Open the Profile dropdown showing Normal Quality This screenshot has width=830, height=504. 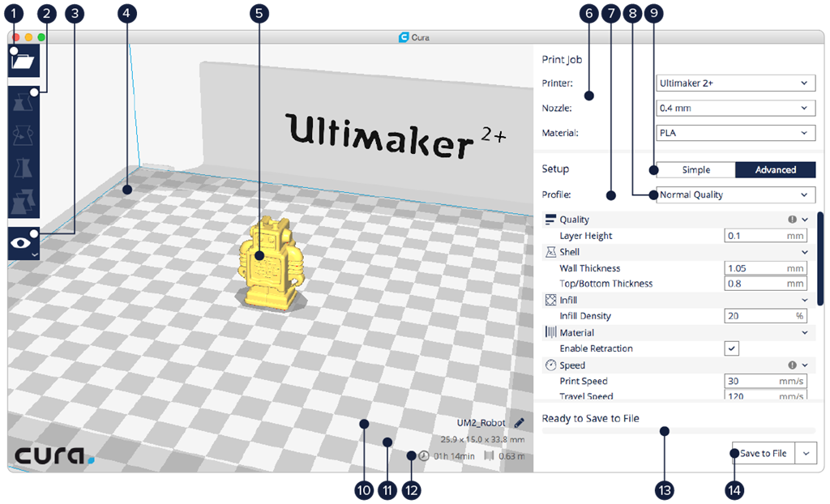736,194
